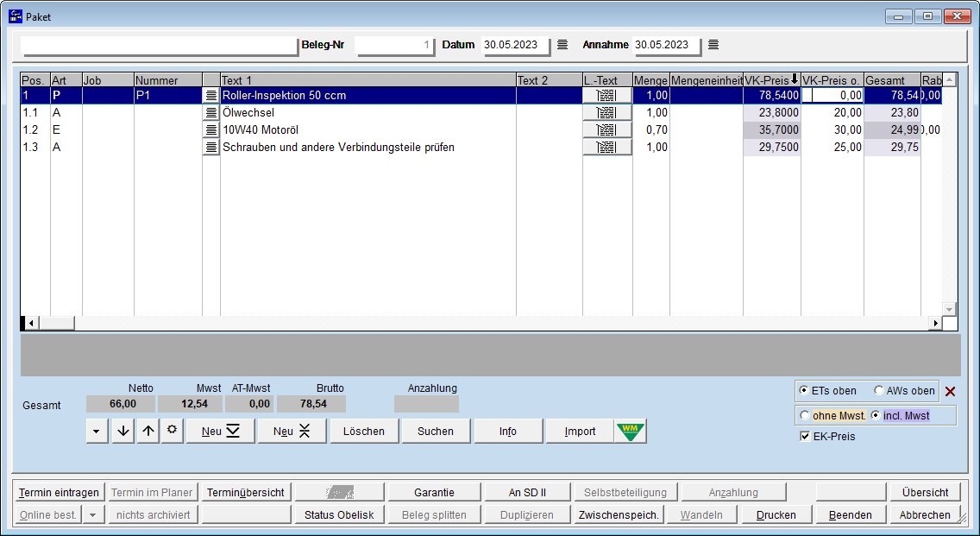Open the gear settings button
This screenshot has width=980, height=536.
coord(172,431)
